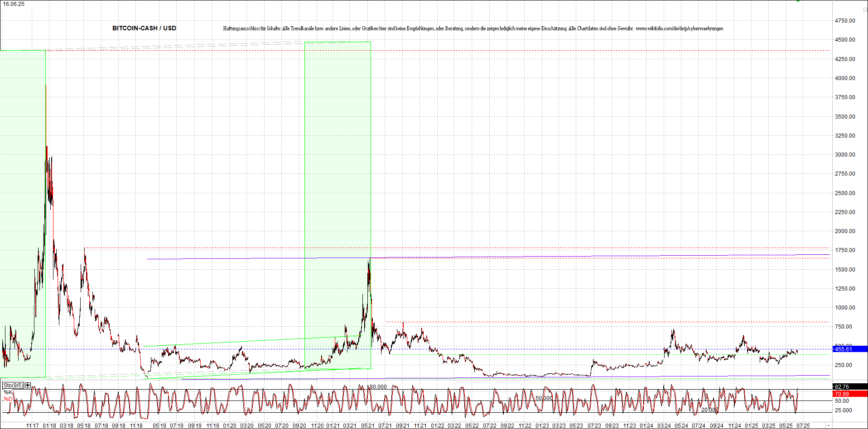
Task: Click the 4750.00 price axis label
Action: pyautogui.click(x=845, y=21)
